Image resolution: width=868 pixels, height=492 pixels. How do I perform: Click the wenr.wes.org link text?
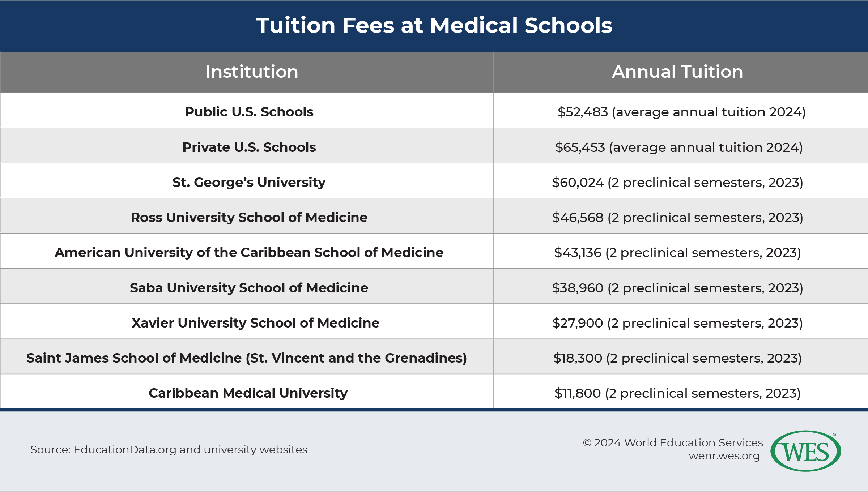coord(724,456)
